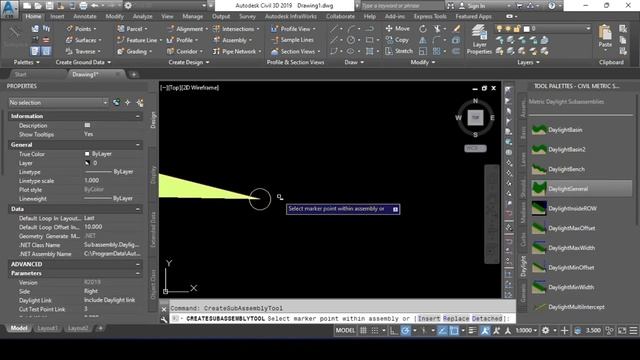This screenshot has height=360, width=640.
Task: Toggle object snap tracking in status bar
Action: pos(442,330)
